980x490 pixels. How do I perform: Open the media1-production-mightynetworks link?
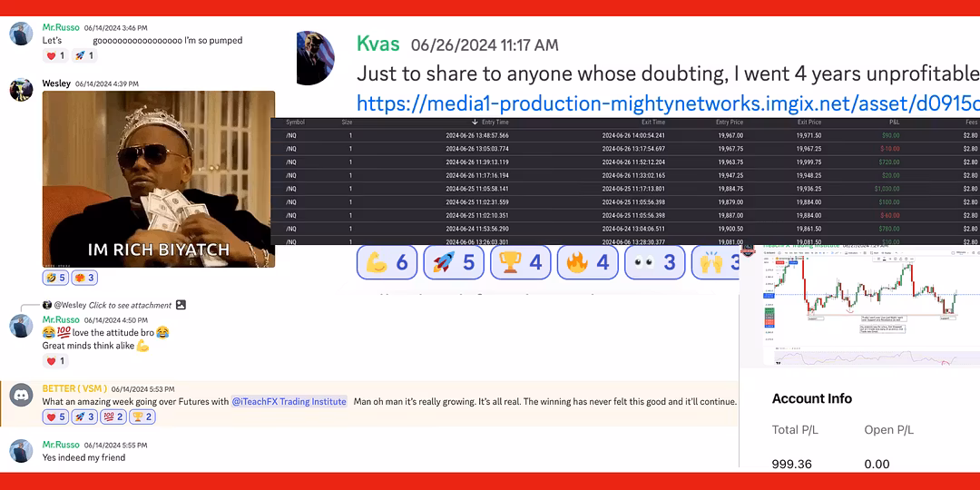[x=667, y=103]
